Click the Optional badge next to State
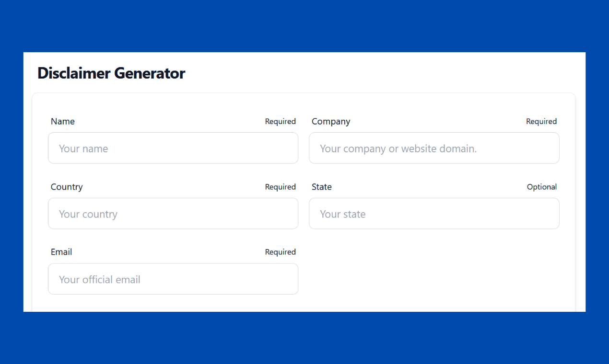The image size is (609, 364). tap(541, 187)
